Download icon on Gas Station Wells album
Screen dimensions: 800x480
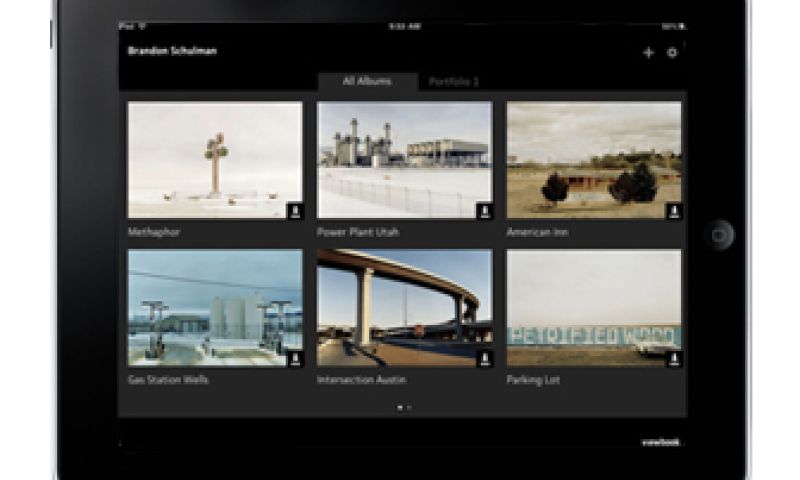[x=295, y=359]
